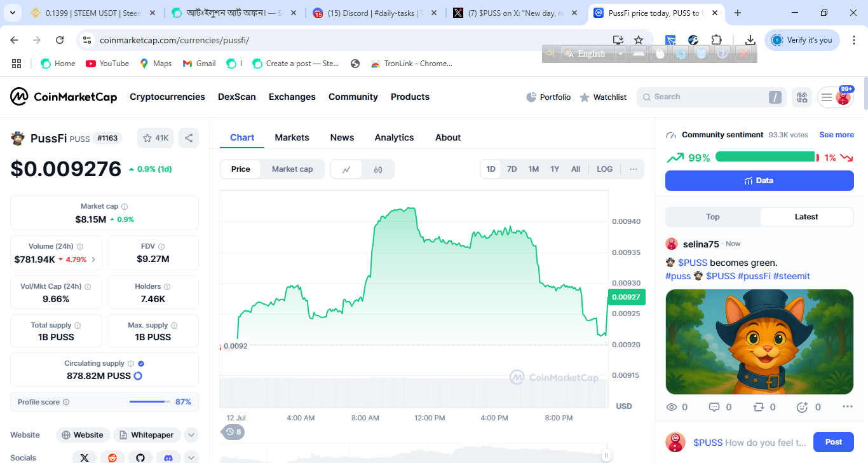The width and height of the screenshot is (868, 463).
Task: Open Chrome downloads
Action: tap(750, 40)
